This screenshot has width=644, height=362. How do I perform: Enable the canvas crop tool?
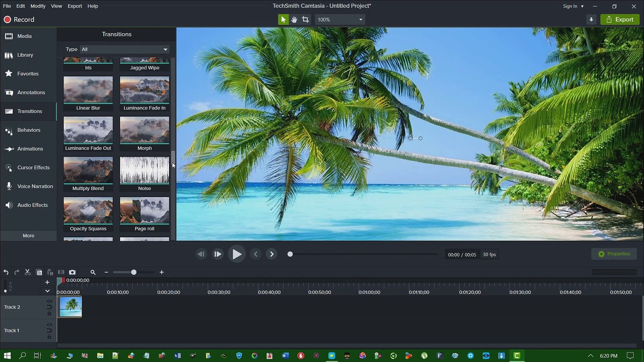pyautogui.click(x=305, y=20)
